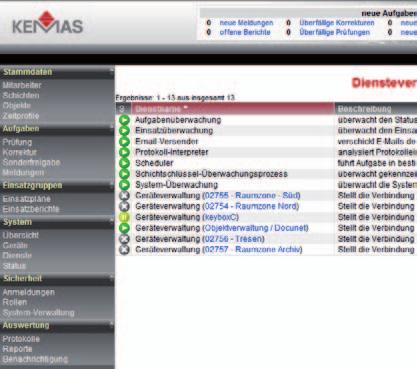The image size is (417, 369).
Task: Open Reporte menu entry
Action: click(17, 349)
